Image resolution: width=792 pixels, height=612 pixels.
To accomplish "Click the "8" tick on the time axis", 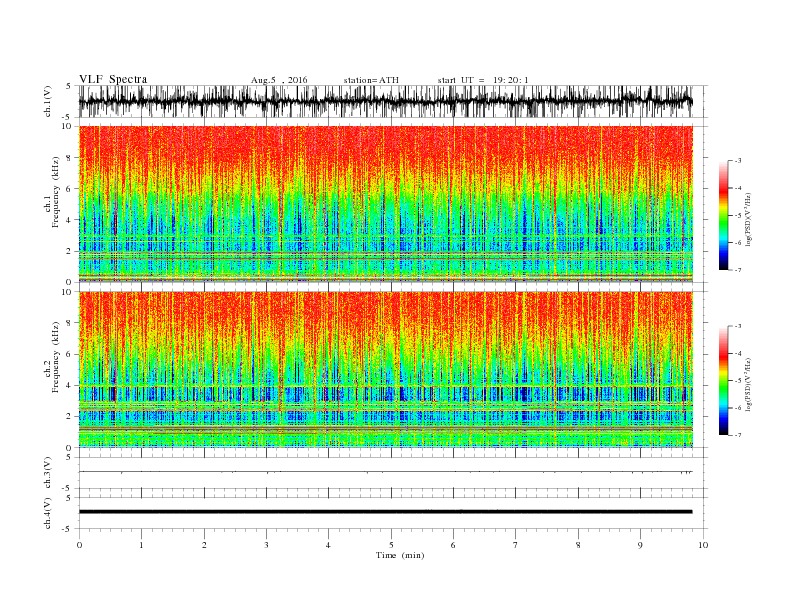I will [x=578, y=545].
